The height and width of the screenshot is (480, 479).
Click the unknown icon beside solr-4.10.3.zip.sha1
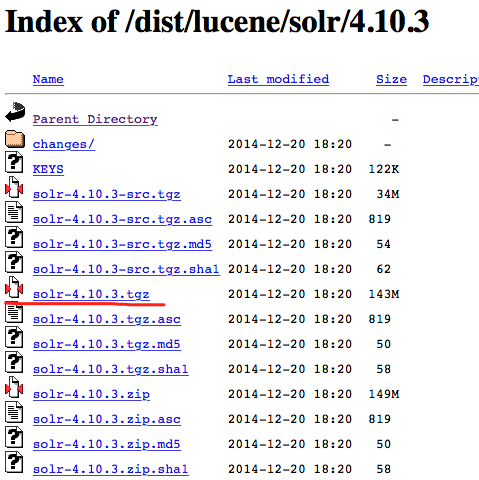click(14, 462)
